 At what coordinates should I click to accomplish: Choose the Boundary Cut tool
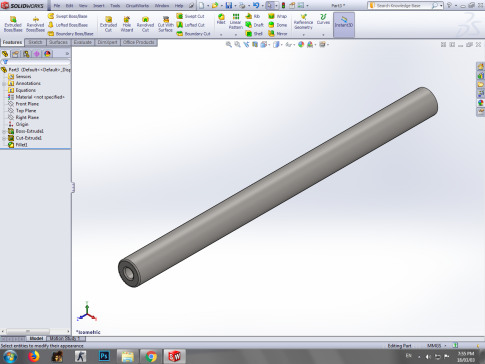(193, 34)
